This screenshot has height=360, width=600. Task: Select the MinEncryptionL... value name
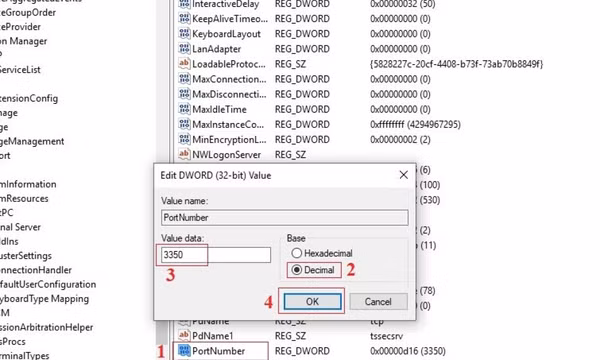coord(229,140)
